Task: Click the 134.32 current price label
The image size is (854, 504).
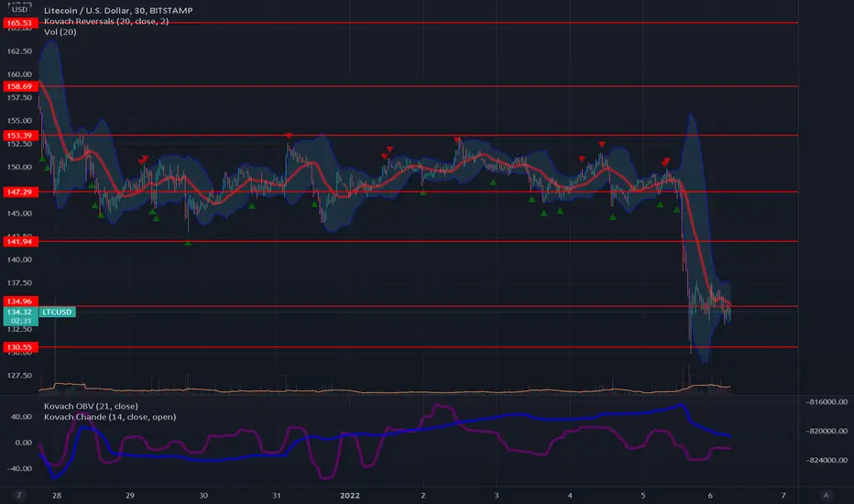Action: tap(20, 312)
